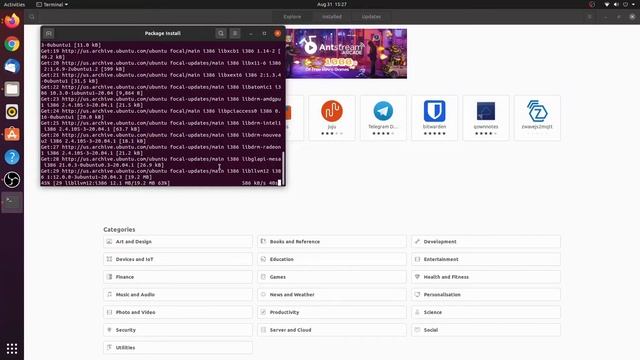Open Photo and Video category
This screenshot has width=640, height=360.
pyautogui.click(x=178, y=312)
